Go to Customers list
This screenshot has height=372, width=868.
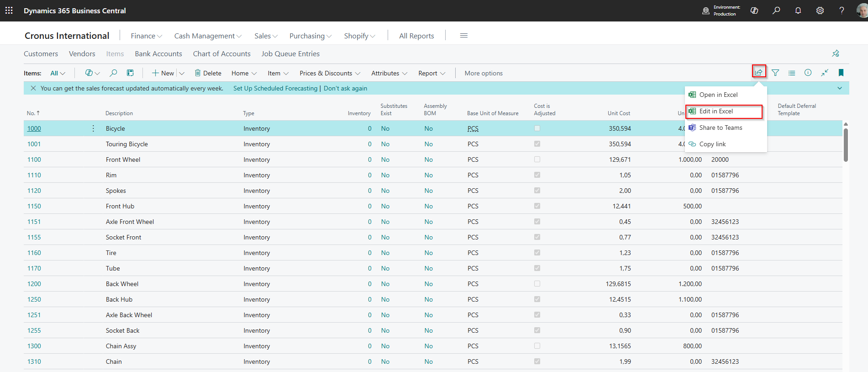click(x=41, y=53)
